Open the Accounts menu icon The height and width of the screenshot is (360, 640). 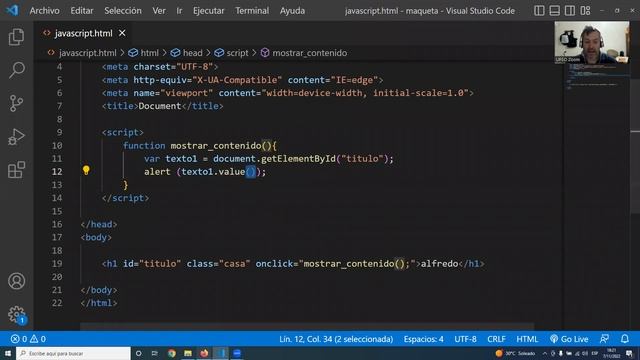16,281
